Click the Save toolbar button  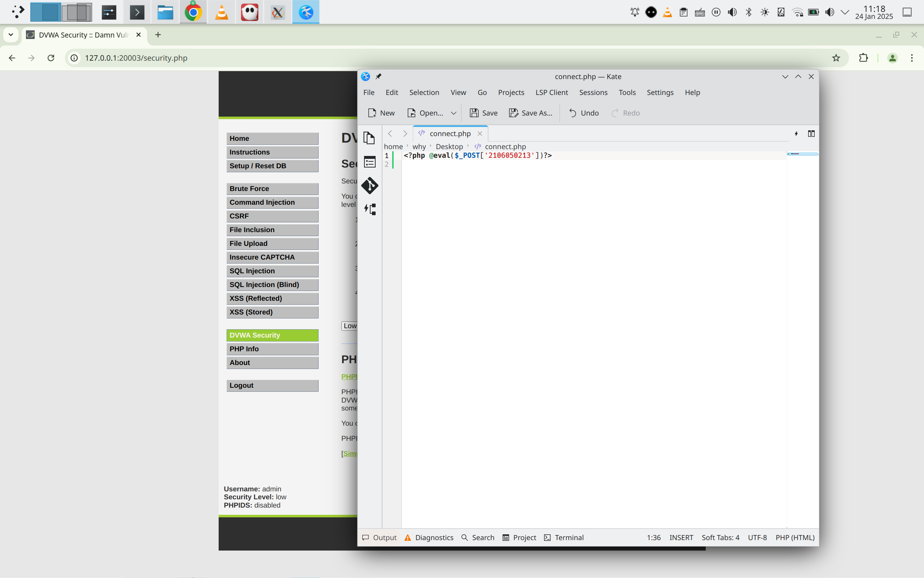pyautogui.click(x=483, y=113)
